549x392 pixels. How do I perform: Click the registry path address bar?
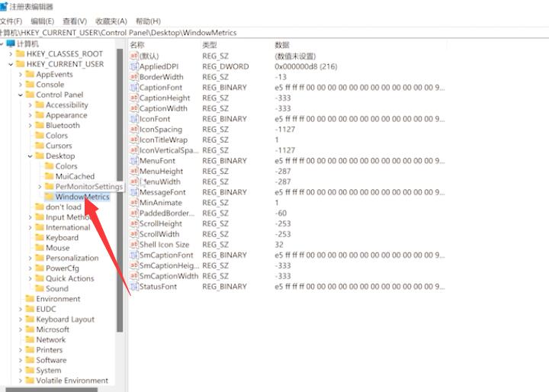(x=274, y=33)
